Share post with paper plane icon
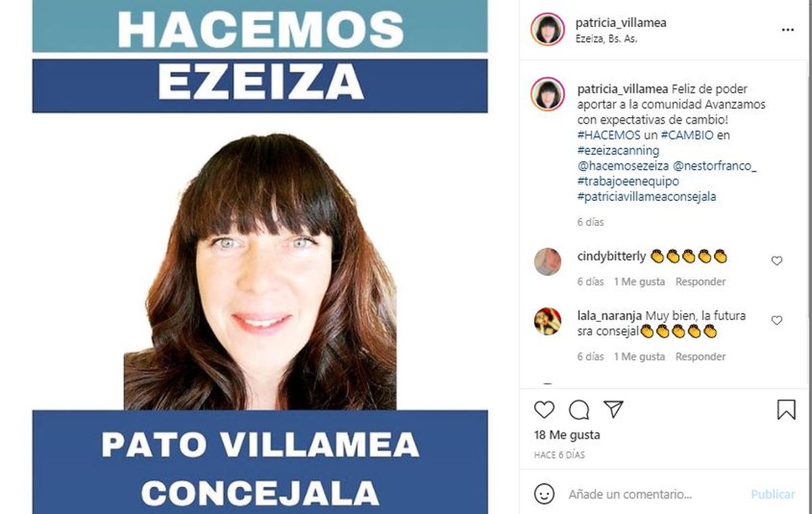 613,409
